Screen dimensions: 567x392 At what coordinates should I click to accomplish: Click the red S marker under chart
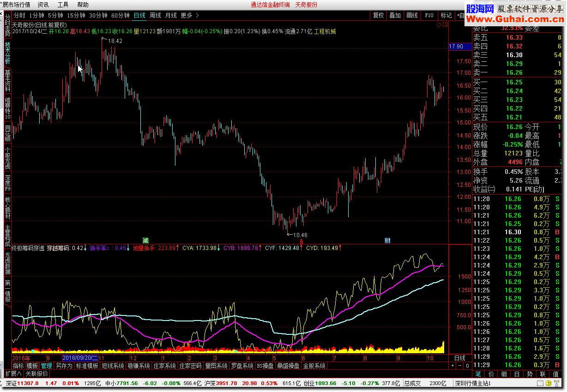click(301, 241)
